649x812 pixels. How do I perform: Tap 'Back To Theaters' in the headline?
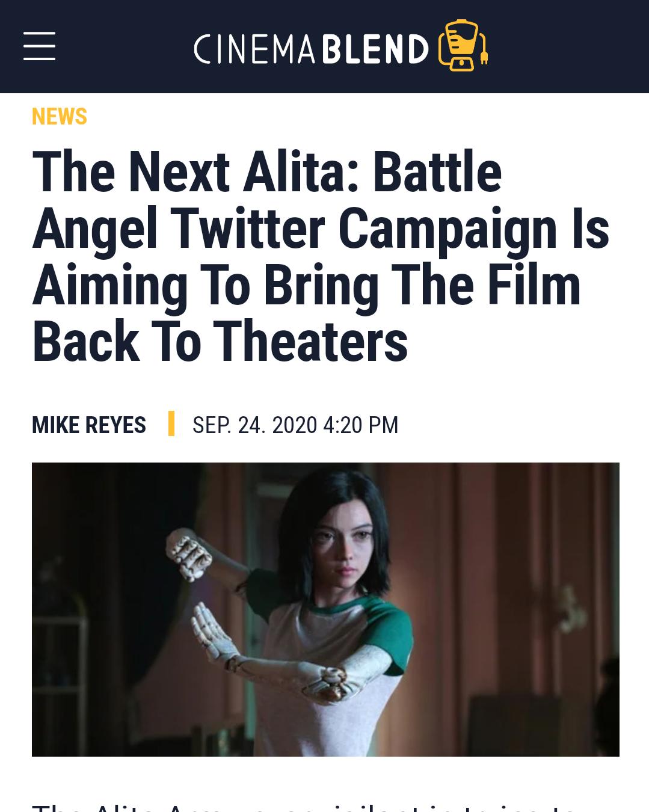pyautogui.click(x=220, y=342)
